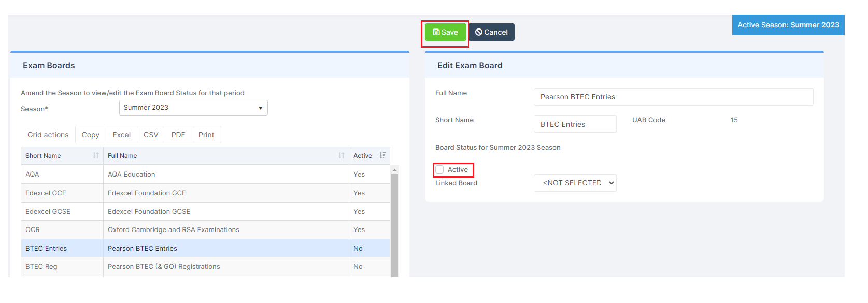Open the Season dropdown showing Summer 2023

193,108
